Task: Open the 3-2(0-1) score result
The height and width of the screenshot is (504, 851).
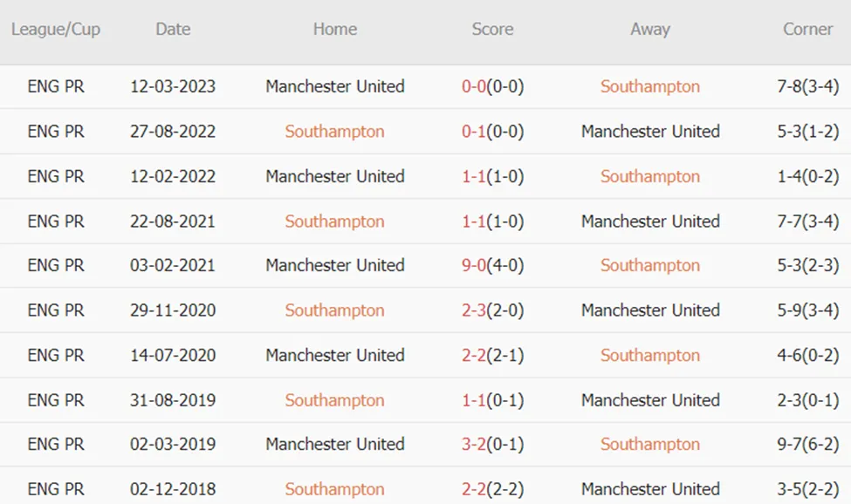Action: (492, 445)
